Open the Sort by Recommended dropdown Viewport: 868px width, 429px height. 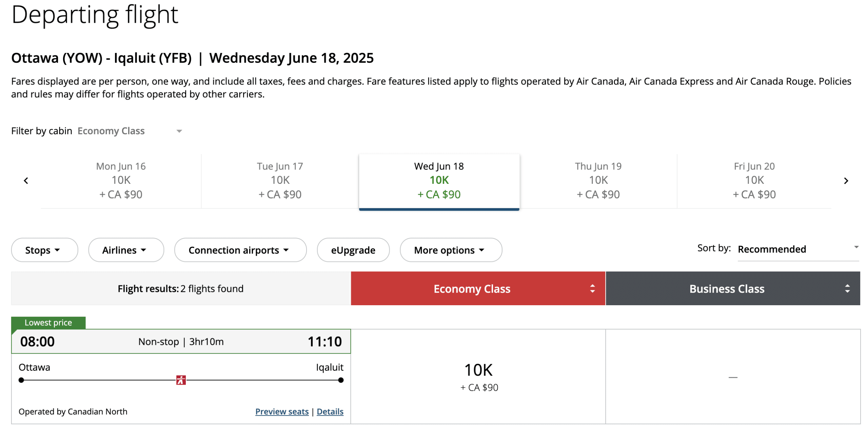[797, 249]
